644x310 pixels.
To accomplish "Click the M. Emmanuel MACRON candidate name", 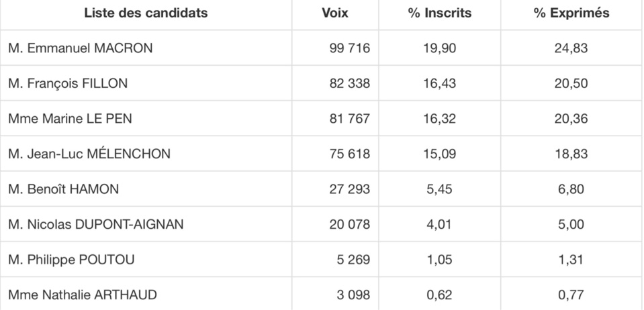I will coord(81,48).
